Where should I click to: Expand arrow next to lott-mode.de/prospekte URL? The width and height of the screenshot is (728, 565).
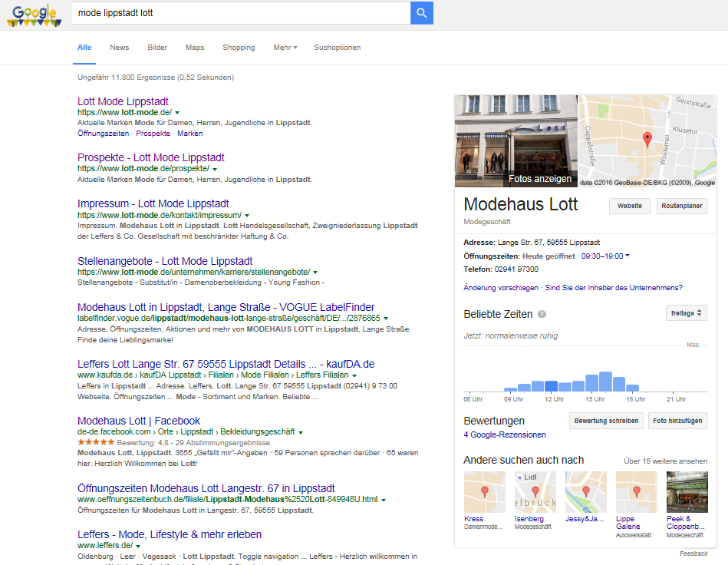click(x=215, y=169)
